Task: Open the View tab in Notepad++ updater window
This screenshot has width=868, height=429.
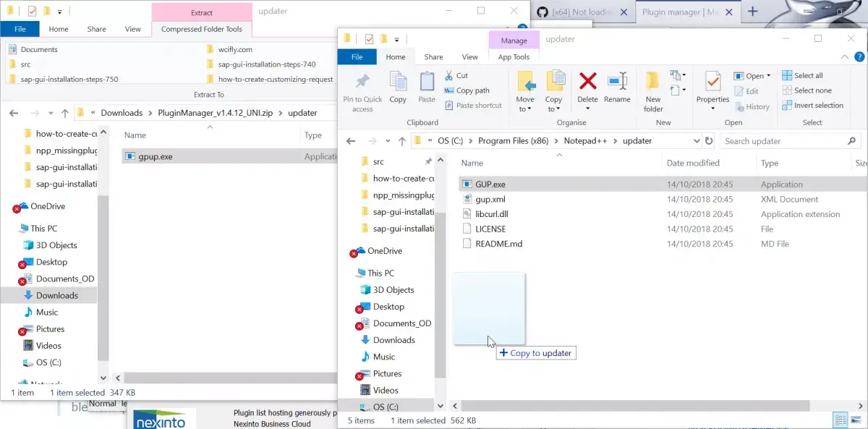Action: (x=470, y=57)
